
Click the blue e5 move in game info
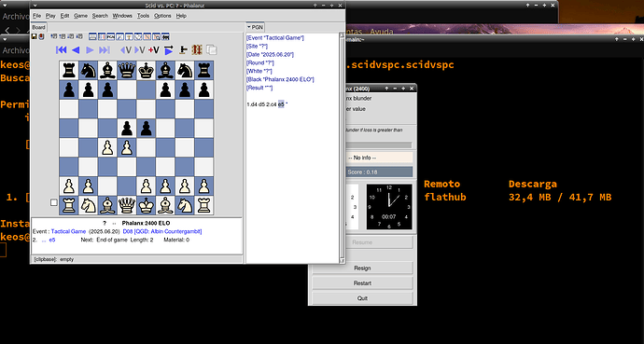point(52,240)
